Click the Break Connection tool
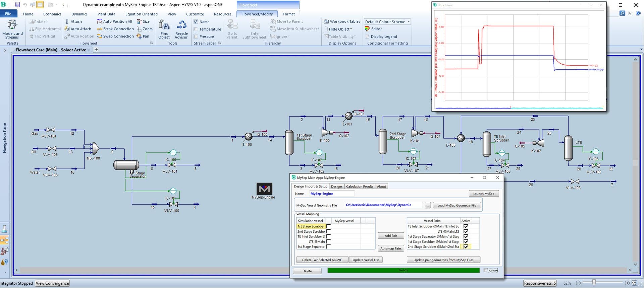644x288 pixels. click(115, 29)
